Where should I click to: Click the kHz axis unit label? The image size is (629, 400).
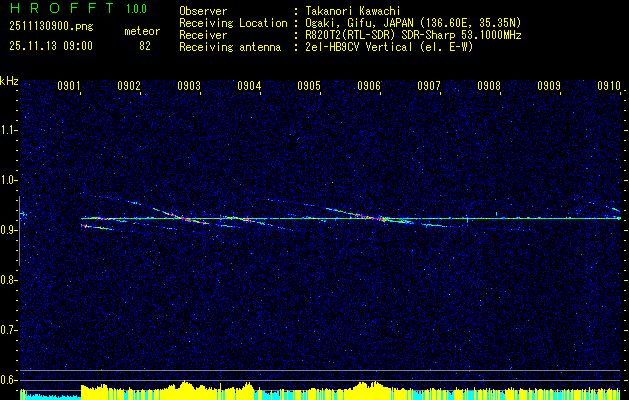tap(10, 81)
